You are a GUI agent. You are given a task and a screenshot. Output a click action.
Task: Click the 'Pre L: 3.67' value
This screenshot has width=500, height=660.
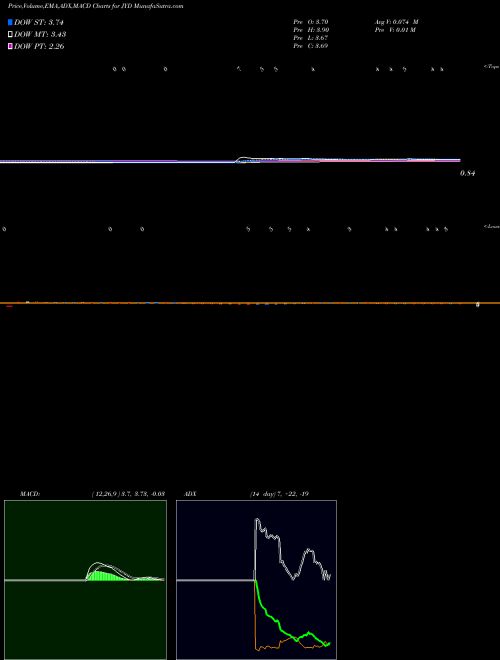coord(311,38)
